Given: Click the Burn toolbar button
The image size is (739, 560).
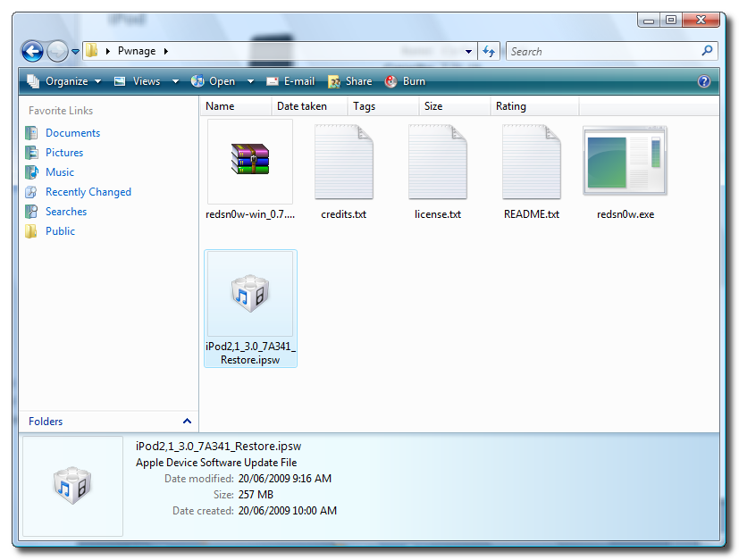Looking at the screenshot, I should pyautogui.click(x=405, y=81).
